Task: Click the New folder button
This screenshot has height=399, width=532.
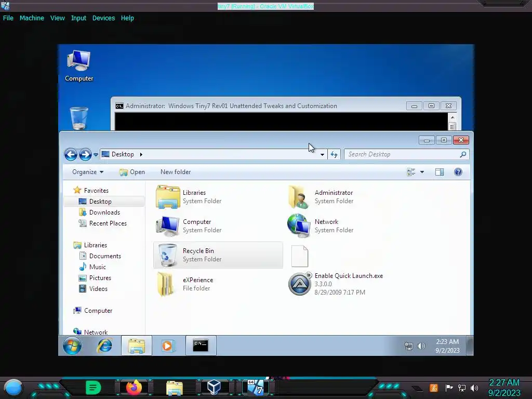Action: pos(176,172)
